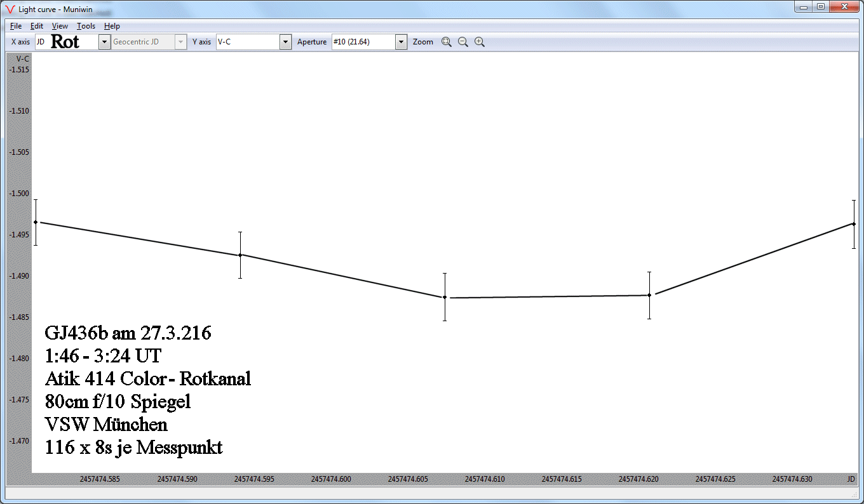Minimize the Light curve window

tap(804, 7)
